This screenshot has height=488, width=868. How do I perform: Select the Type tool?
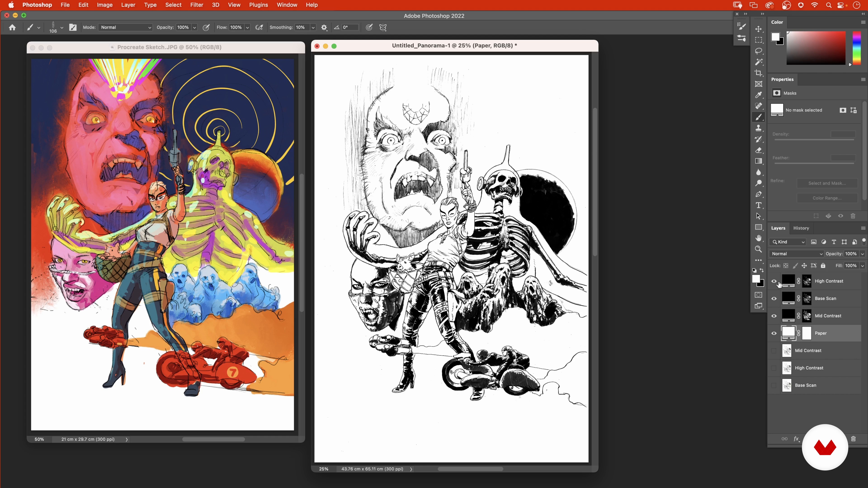(759, 205)
